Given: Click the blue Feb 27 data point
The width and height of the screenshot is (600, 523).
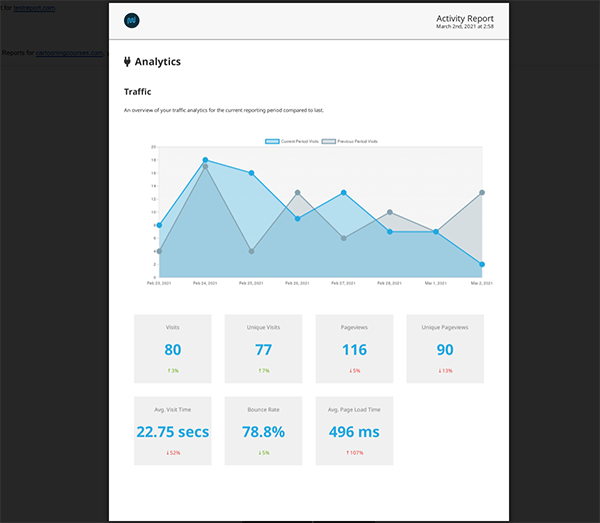Looking at the screenshot, I should click(x=344, y=193).
